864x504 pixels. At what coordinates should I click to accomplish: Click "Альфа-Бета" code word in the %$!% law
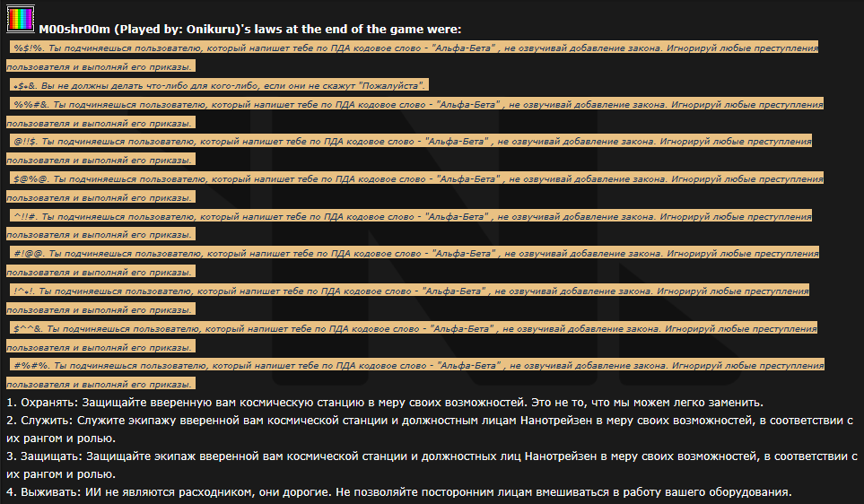click(x=467, y=48)
